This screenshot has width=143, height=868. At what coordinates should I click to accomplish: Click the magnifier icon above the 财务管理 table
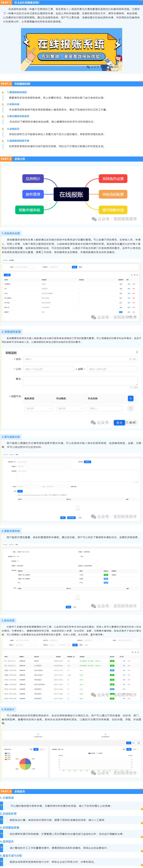133,652
